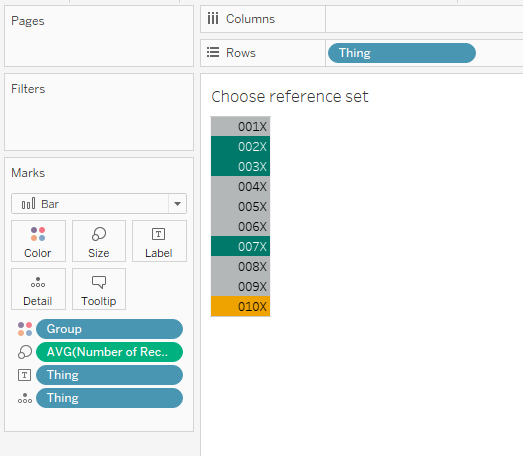Image resolution: width=523 pixels, height=456 pixels.
Task: Click the Columns shelf label
Action: [250, 19]
